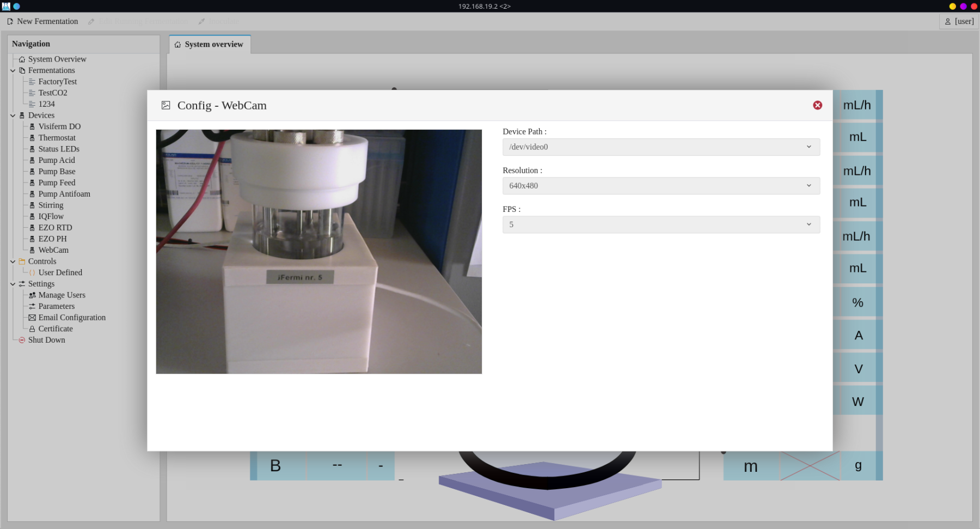The image size is (980, 529).
Task: Click New Fermentation in top menu
Action: point(42,21)
